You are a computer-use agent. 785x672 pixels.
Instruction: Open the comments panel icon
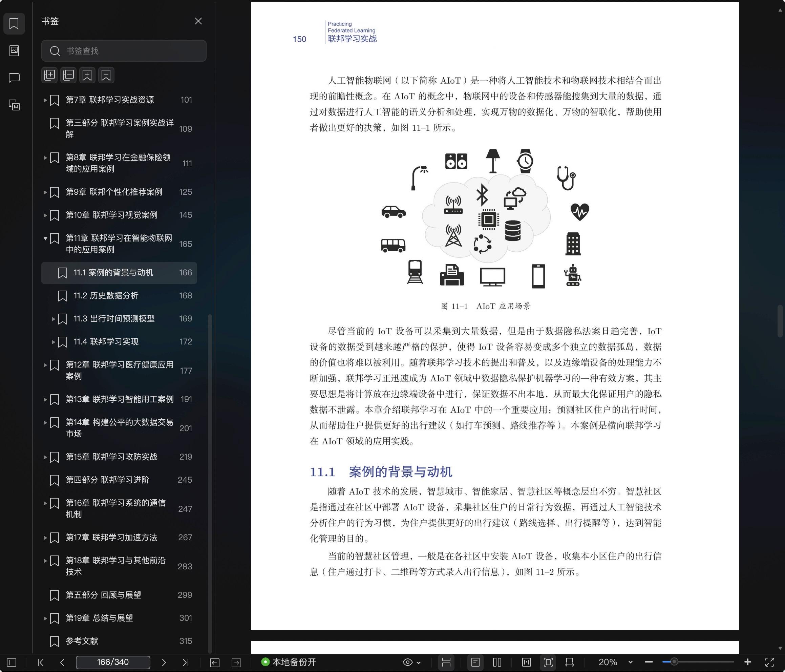point(14,78)
